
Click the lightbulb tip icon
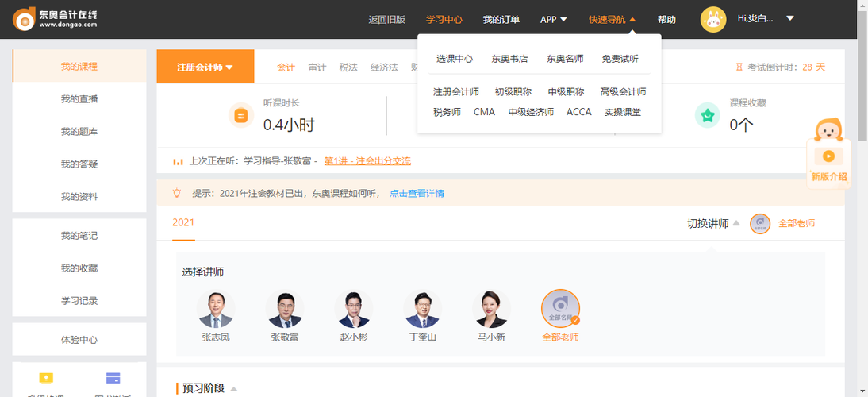[x=177, y=193]
